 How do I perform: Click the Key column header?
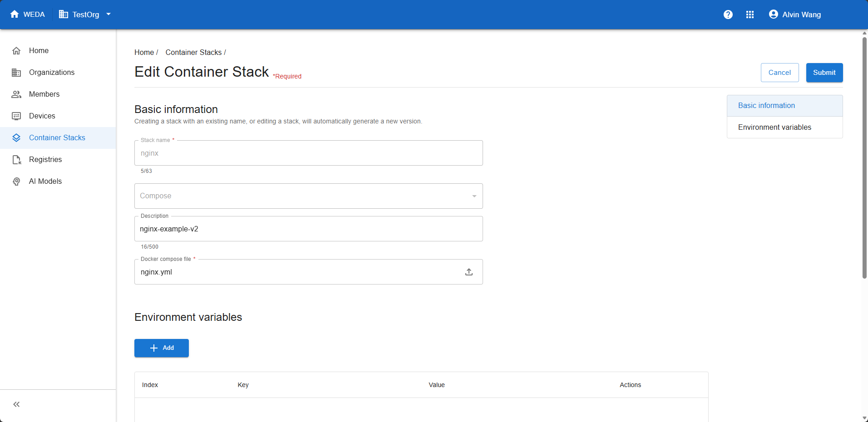pos(243,385)
